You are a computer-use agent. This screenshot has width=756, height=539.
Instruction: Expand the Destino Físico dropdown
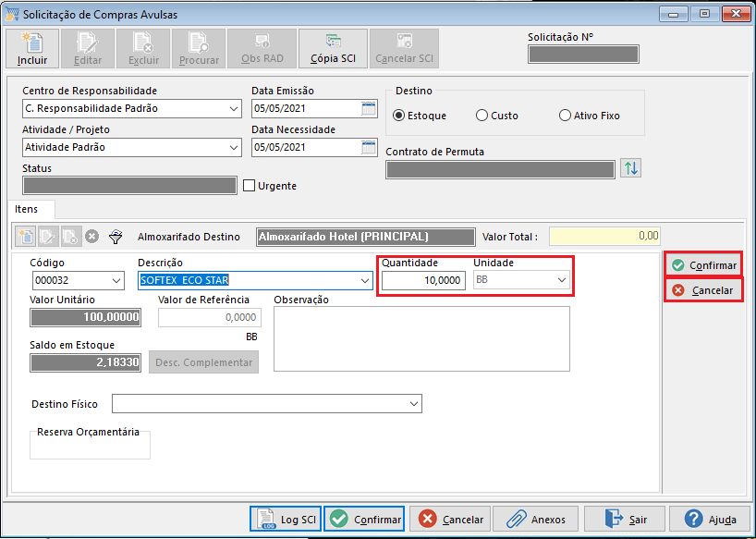click(x=414, y=404)
